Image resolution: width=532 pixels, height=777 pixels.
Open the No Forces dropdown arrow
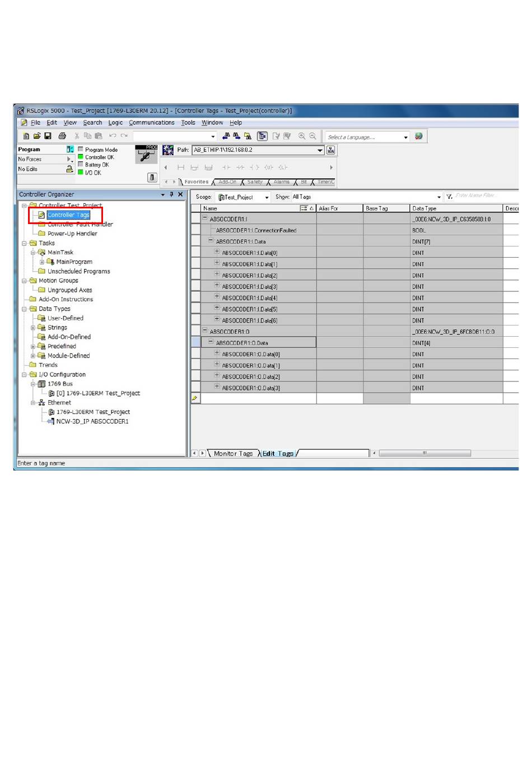70,159
